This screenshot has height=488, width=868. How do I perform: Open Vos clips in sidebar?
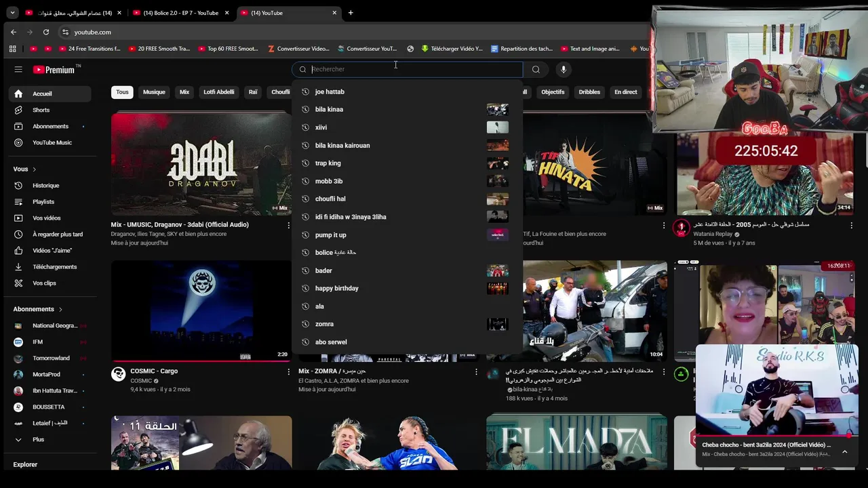[50, 283]
